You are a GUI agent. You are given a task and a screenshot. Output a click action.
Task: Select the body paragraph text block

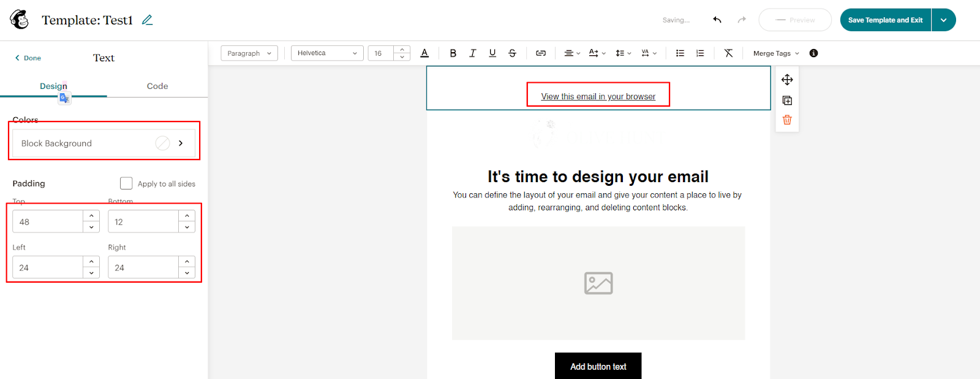click(597, 201)
